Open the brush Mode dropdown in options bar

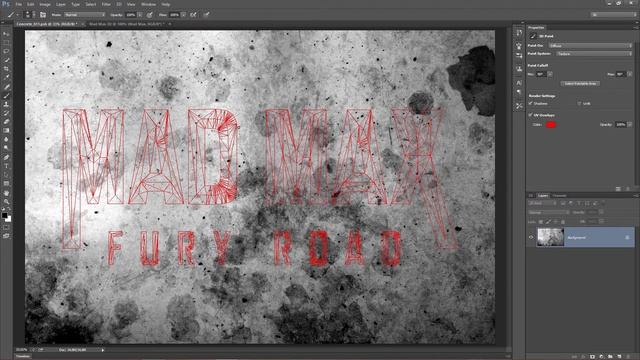tap(84, 15)
